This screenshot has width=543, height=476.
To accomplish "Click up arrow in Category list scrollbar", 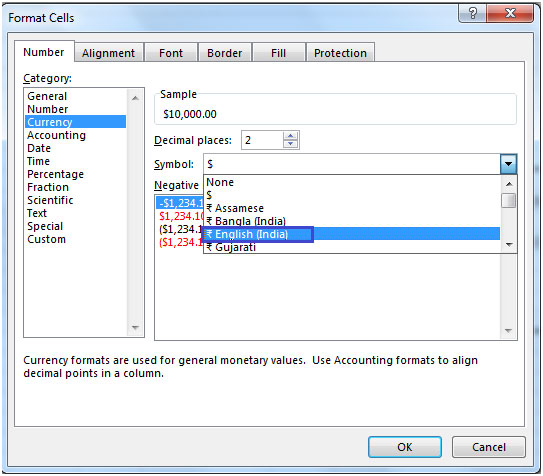I will (x=135, y=98).
